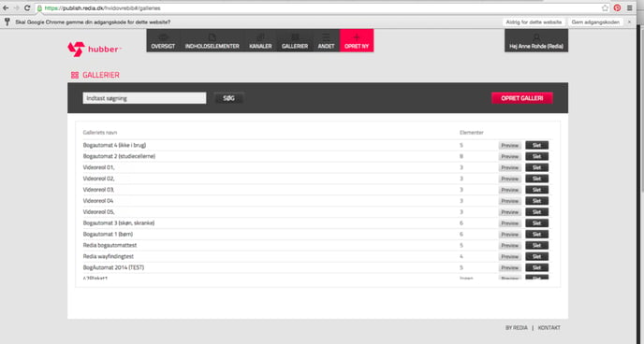The width and height of the screenshot is (644, 344).
Task: Preview BogAutomat 2014 (TEST)
Action: pos(510,267)
